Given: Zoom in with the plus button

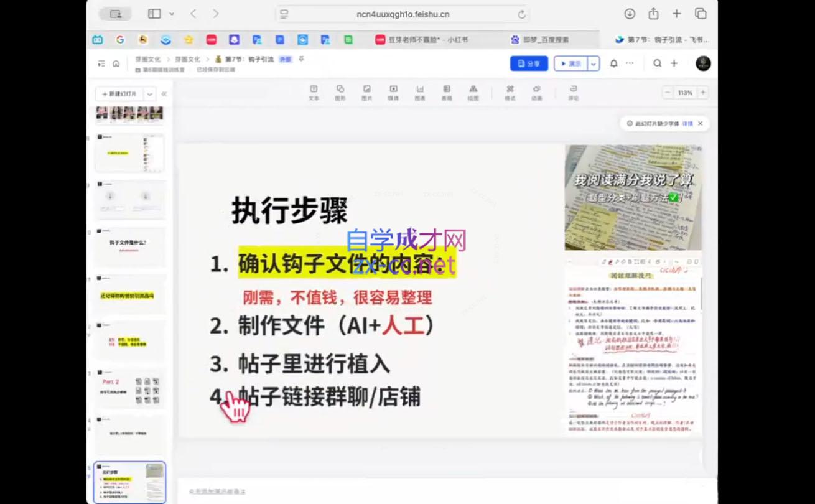Looking at the screenshot, I should click(703, 93).
